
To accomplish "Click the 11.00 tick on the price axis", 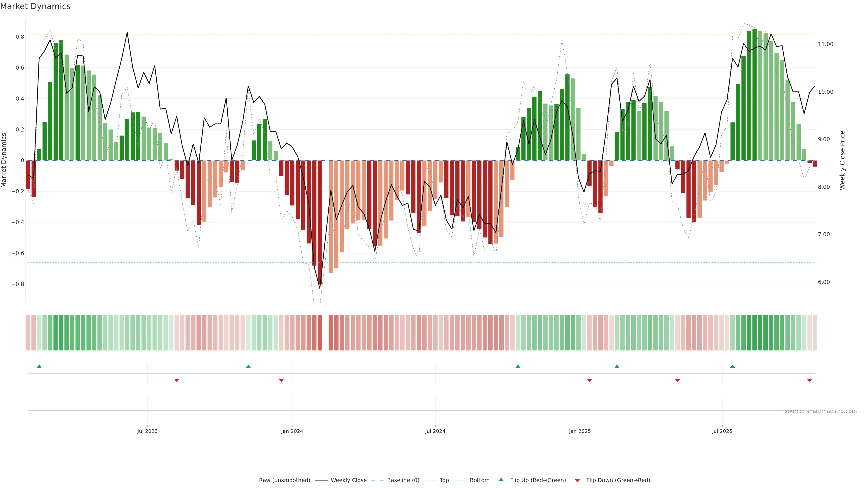I will (x=826, y=44).
